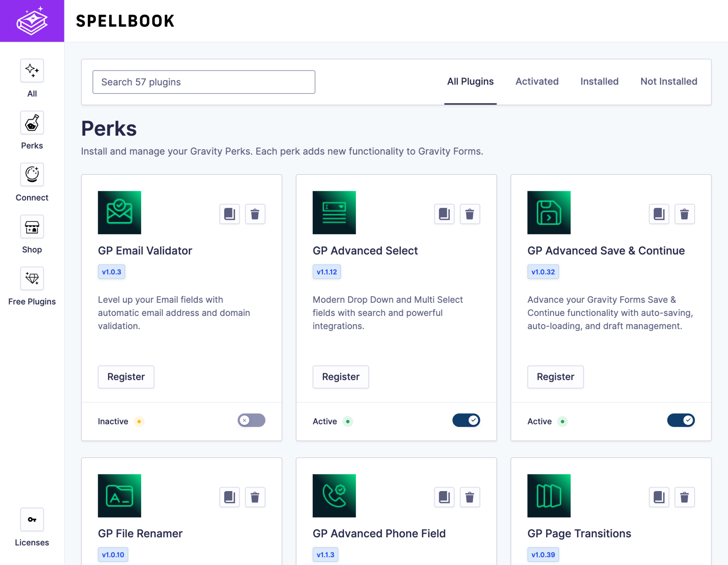Turn off GP Advanced Save & Continue

680,420
